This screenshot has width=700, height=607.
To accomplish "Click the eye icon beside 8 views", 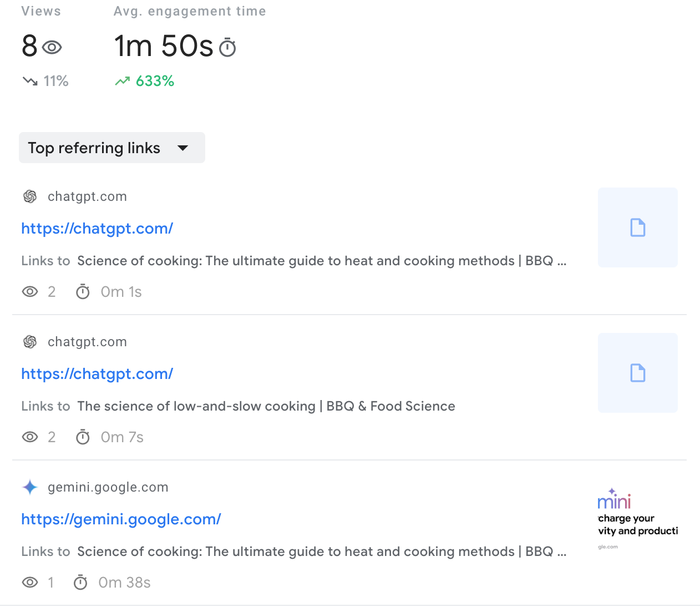I will [52, 48].
